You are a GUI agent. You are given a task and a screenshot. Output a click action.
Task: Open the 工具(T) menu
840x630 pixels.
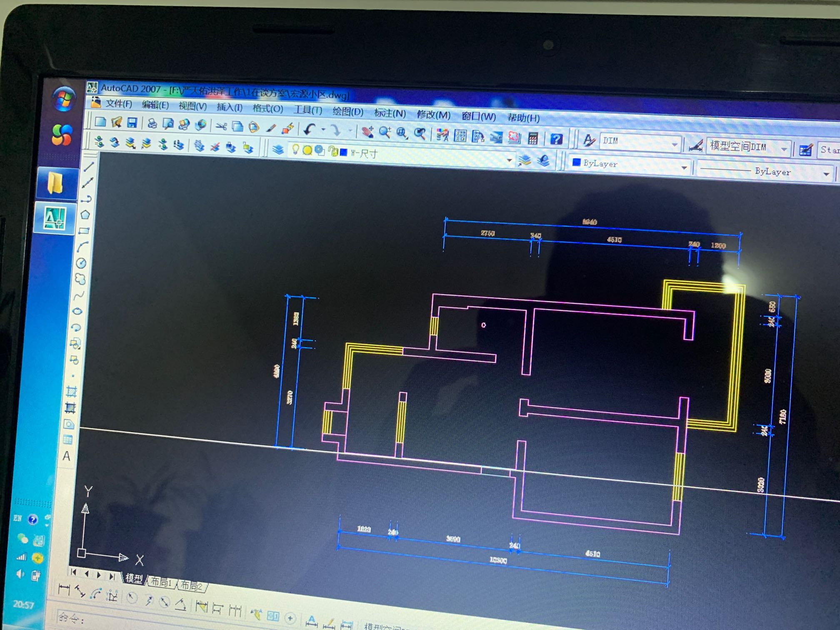[x=308, y=110]
